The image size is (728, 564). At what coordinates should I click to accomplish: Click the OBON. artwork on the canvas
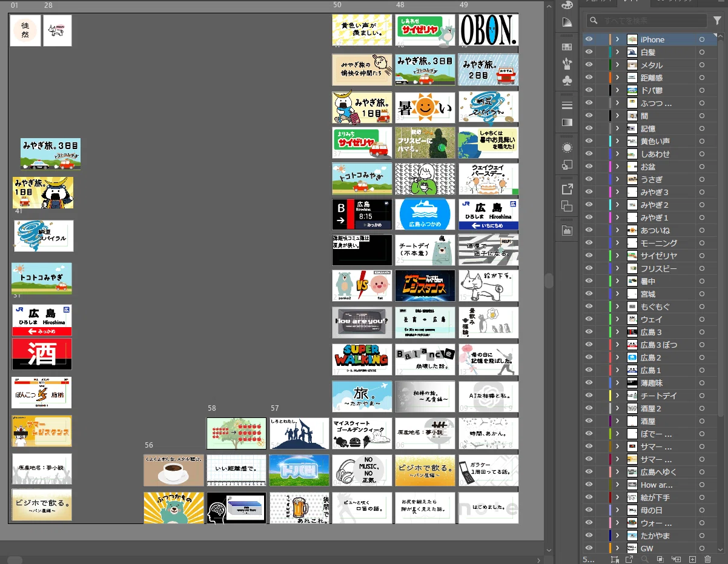click(x=488, y=30)
